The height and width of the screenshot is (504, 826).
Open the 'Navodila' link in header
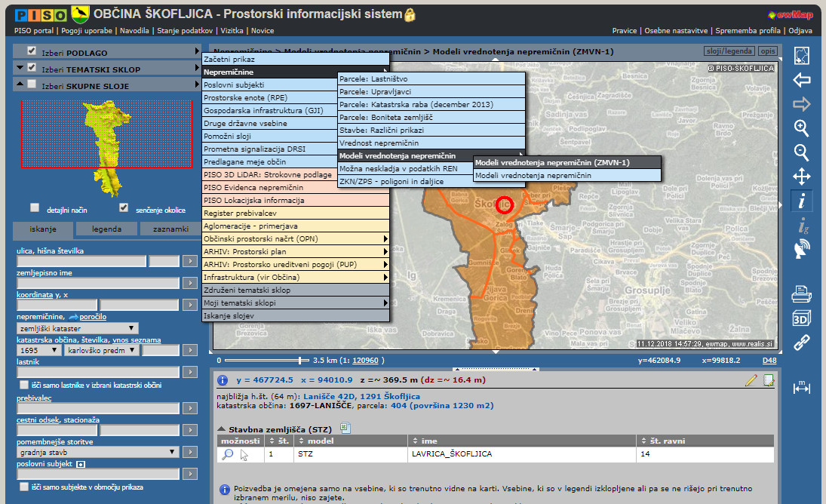(135, 31)
